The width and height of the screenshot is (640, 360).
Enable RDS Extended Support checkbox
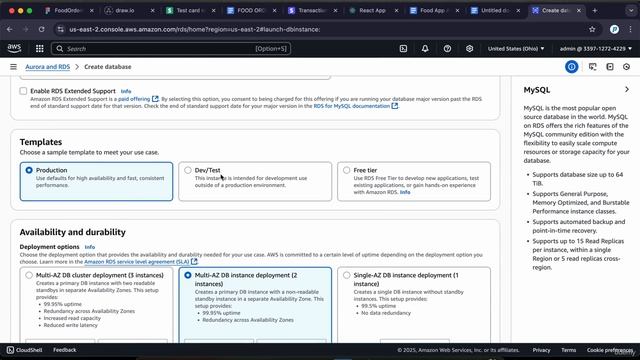click(x=23, y=91)
